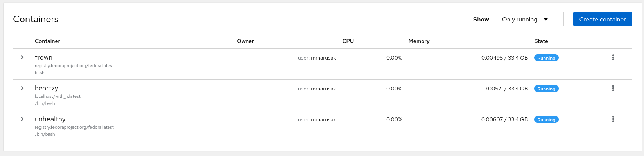Open the kebab menu for frown container
Viewport: 644px width, 156px height.
point(613,58)
